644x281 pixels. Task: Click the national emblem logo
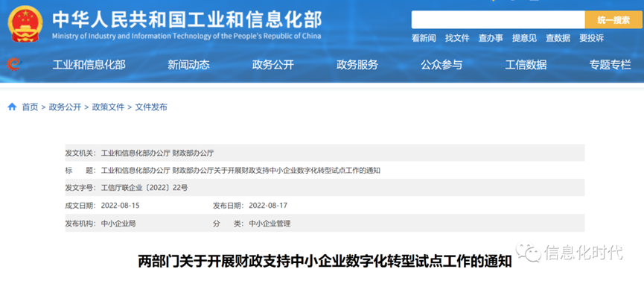click(25, 25)
